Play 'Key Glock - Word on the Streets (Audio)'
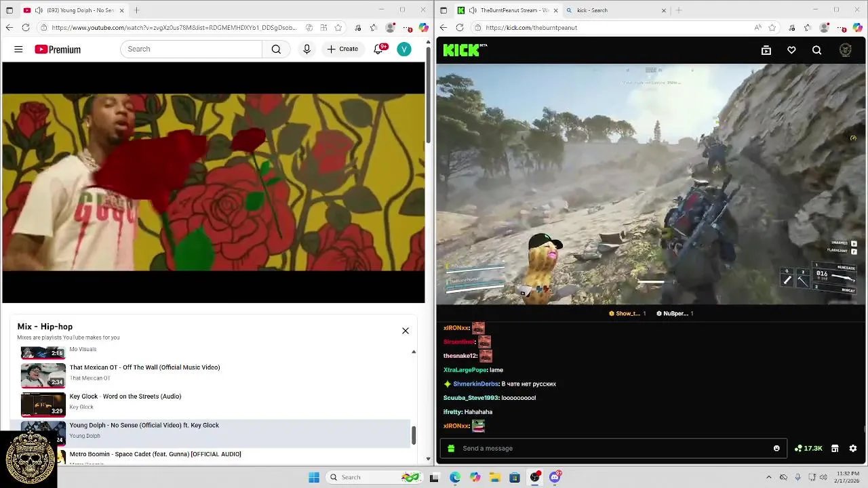Image resolution: width=868 pixels, height=488 pixels. tap(125, 396)
